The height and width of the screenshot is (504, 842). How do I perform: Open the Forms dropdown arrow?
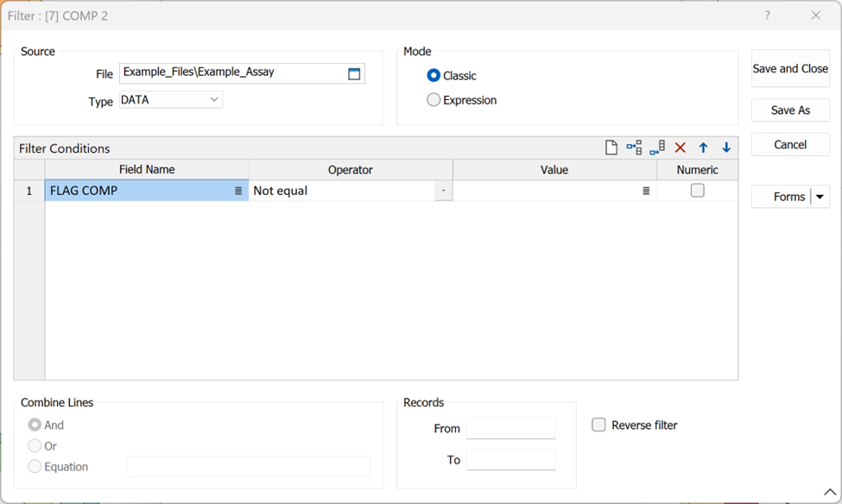[x=820, y=197]
